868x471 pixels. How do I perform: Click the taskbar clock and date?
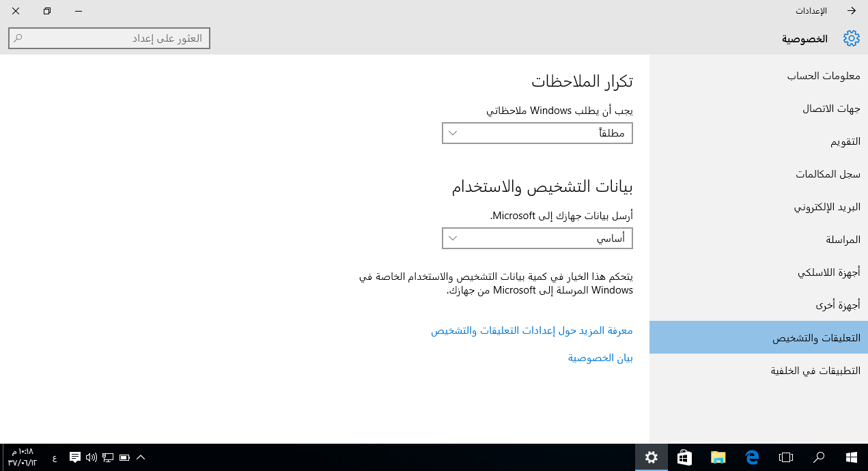(23, 457)
